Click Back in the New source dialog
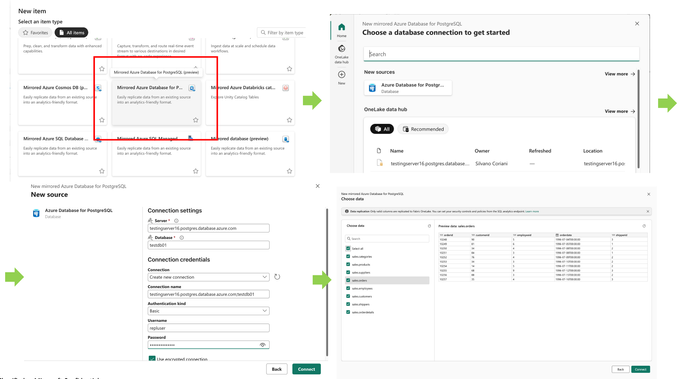Image resolution: width=680 pixels, height=379 pixels. tap(277, 369)
